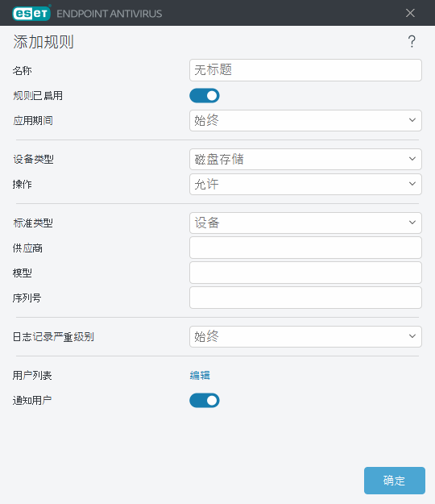This screenshot has width=435, height=504.
Task: Confirm with the 确定 button
Action: (x=395, y=481)
